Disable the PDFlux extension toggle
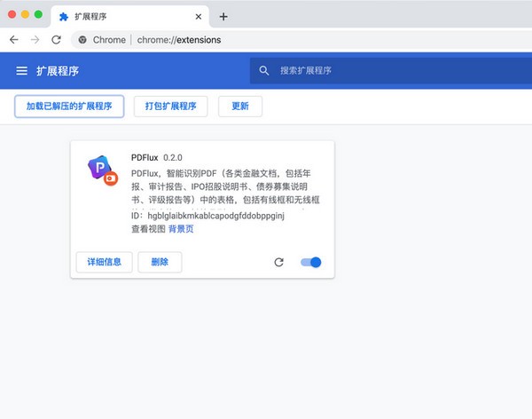 tap(311, 262)
